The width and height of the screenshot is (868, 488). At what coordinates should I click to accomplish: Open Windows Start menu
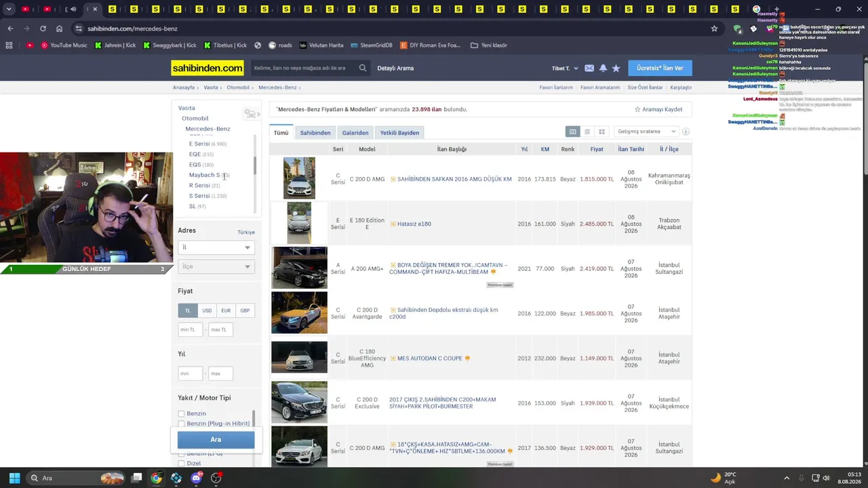[x=14, y=478]
